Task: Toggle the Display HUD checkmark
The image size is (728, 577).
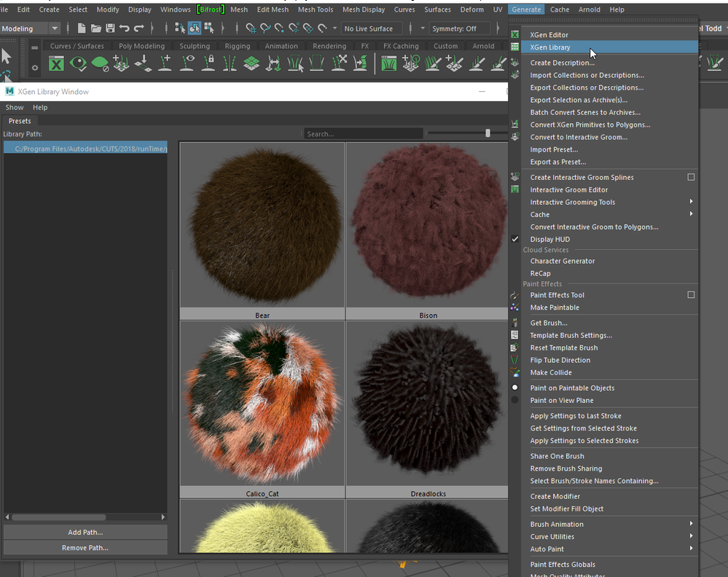Action: 515,239
